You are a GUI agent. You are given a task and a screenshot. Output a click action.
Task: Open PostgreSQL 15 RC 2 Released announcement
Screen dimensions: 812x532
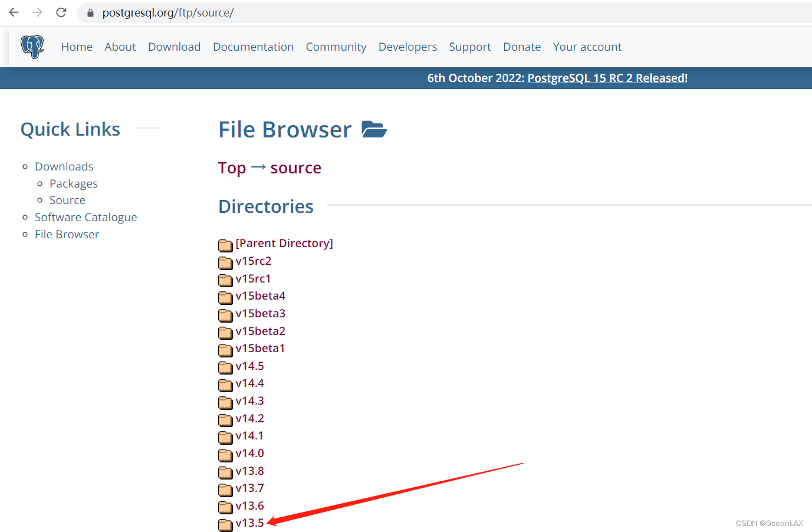[606, 78]
